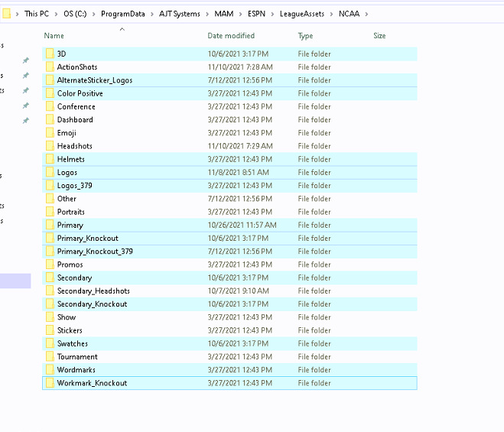
Task: Click the Tournament folder icon
Action: click(50, 356)
